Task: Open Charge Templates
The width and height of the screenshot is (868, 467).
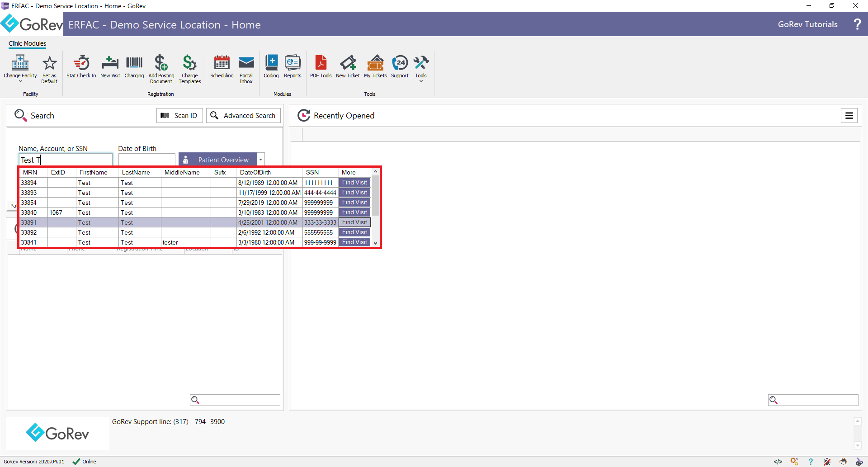Action: [x=190, y=69]
